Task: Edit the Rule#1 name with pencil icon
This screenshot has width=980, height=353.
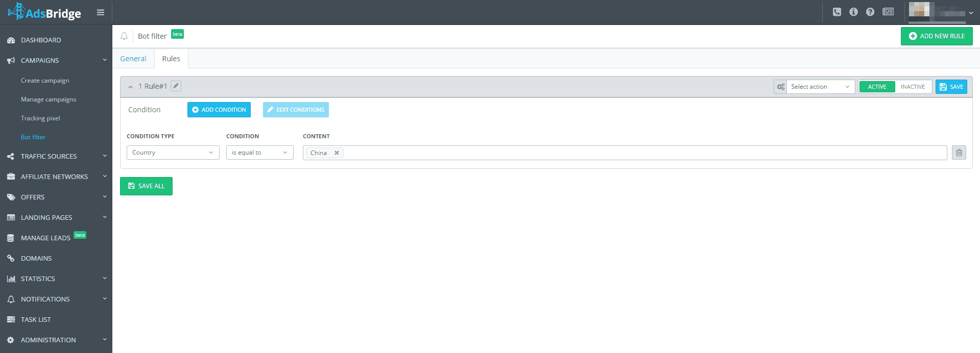Action: click(176, 86)
